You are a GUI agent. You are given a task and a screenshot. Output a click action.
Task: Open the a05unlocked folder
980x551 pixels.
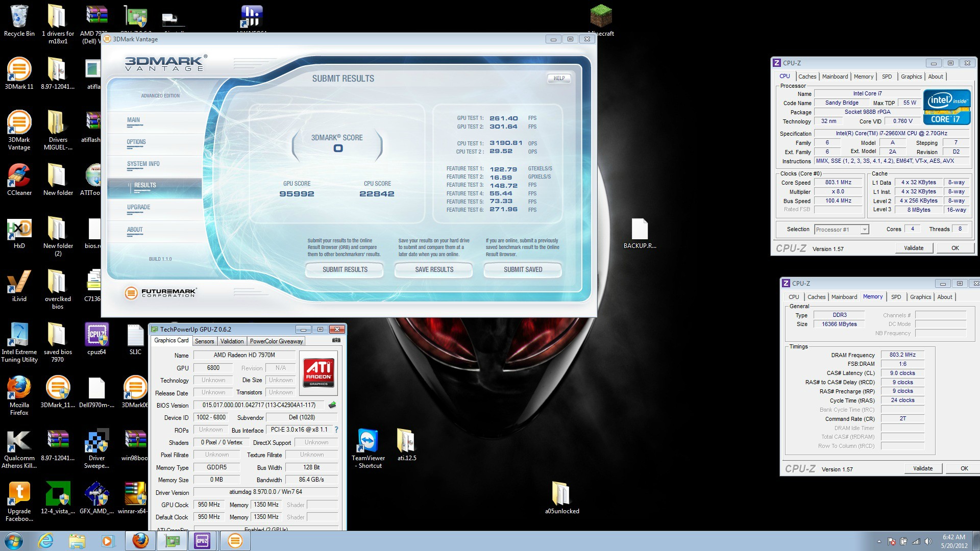click(562, 498)
